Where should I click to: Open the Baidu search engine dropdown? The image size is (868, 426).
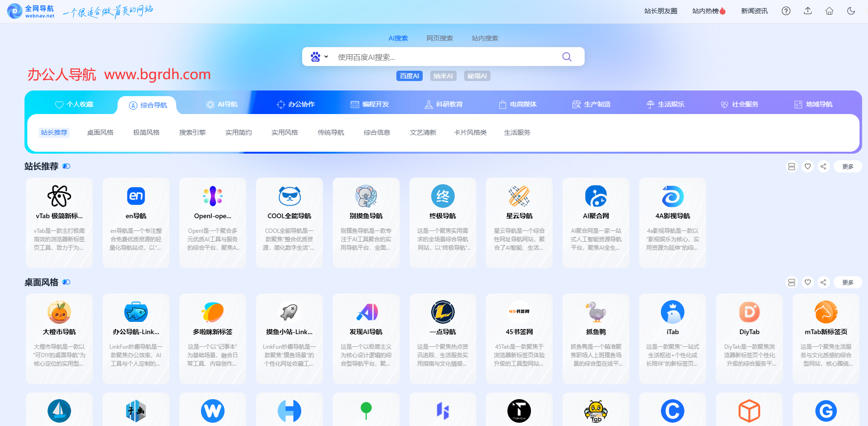[319, 57]
